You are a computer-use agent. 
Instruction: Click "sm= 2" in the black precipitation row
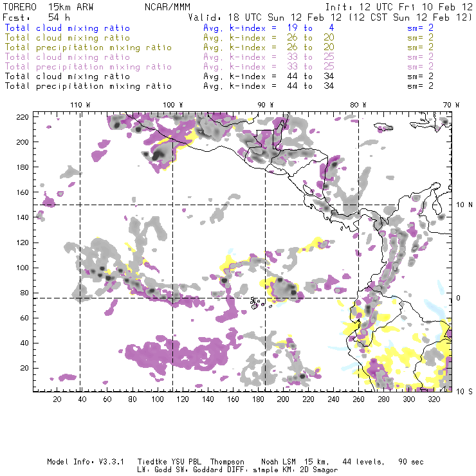(x=420, y=86)
